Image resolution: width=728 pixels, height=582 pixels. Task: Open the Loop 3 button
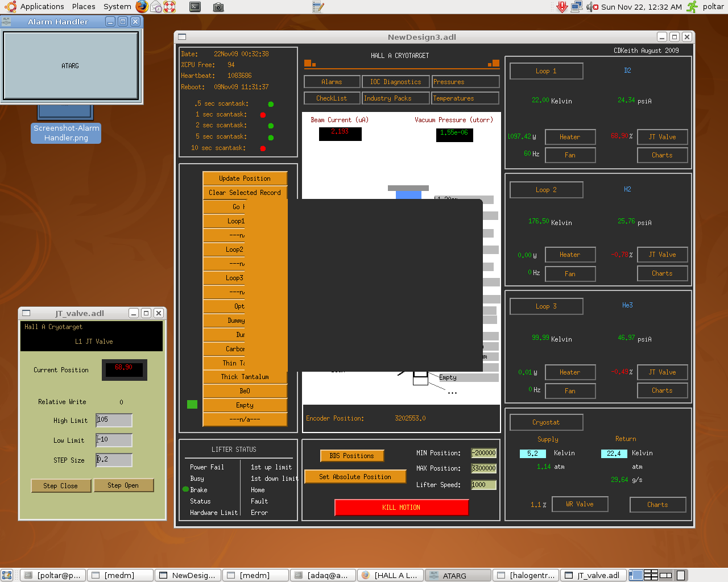pyautogui.click(x=546, y=306)
